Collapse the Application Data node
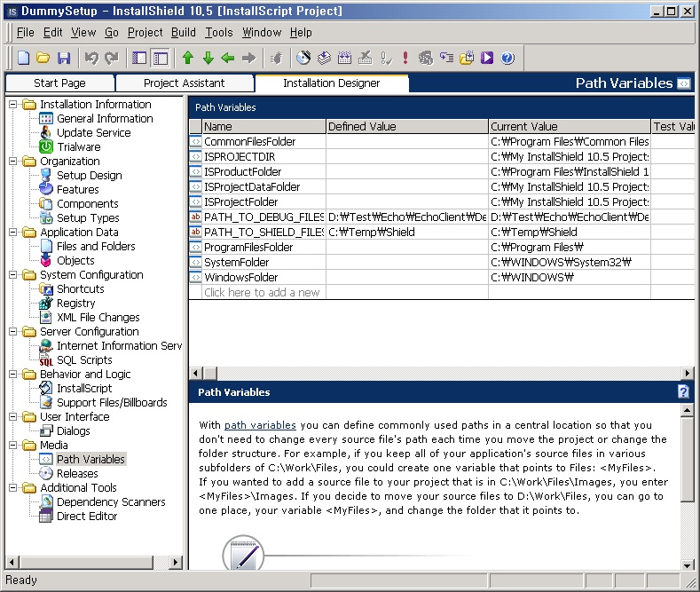 12,233
